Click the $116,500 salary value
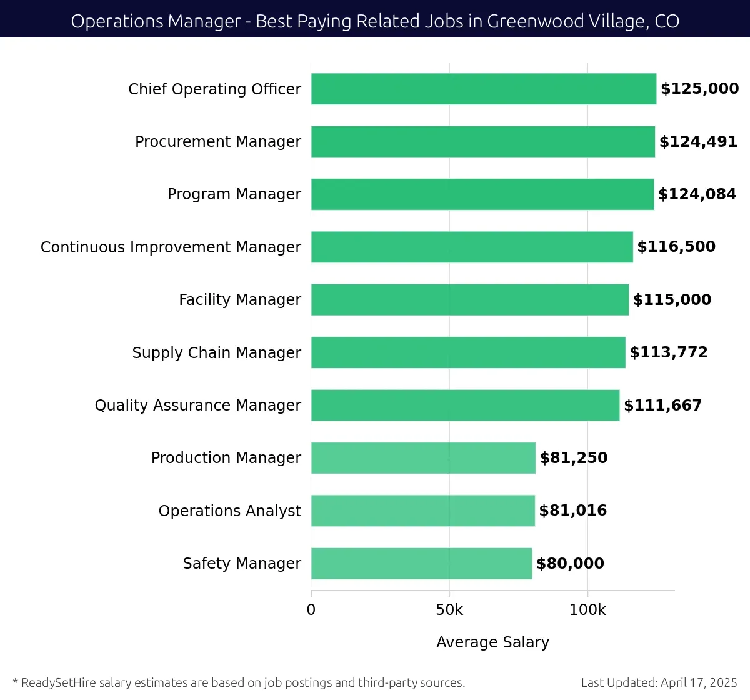 [x=676, y=247]
